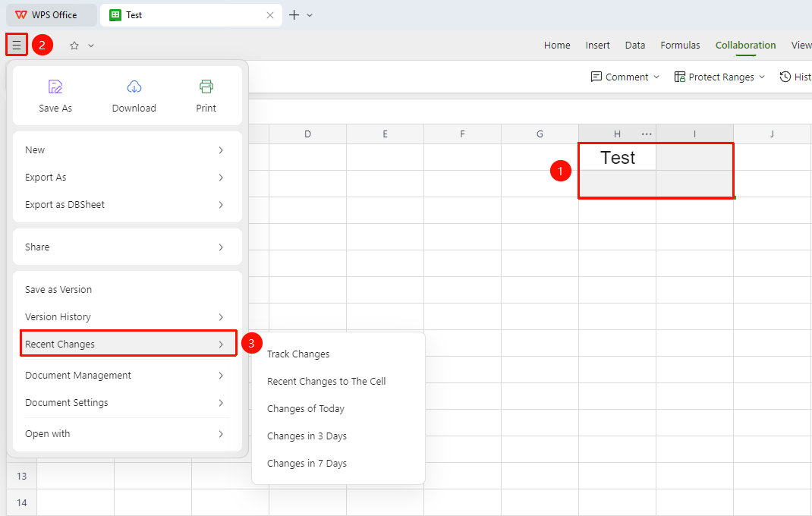Switch to the Formulas ribbon tab
812x516 pixels.
pyautogui.click(x=680, y=46)
